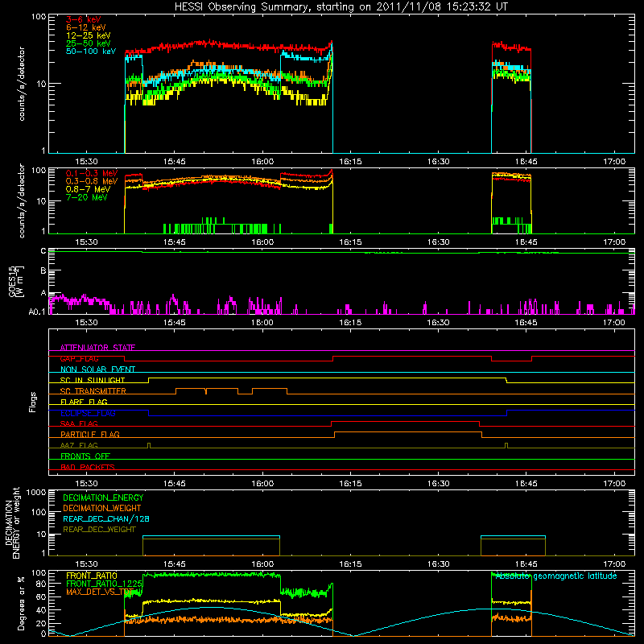
Task: Click the 0.1-0.3 MeV legend label
Action: coord(92,174)
